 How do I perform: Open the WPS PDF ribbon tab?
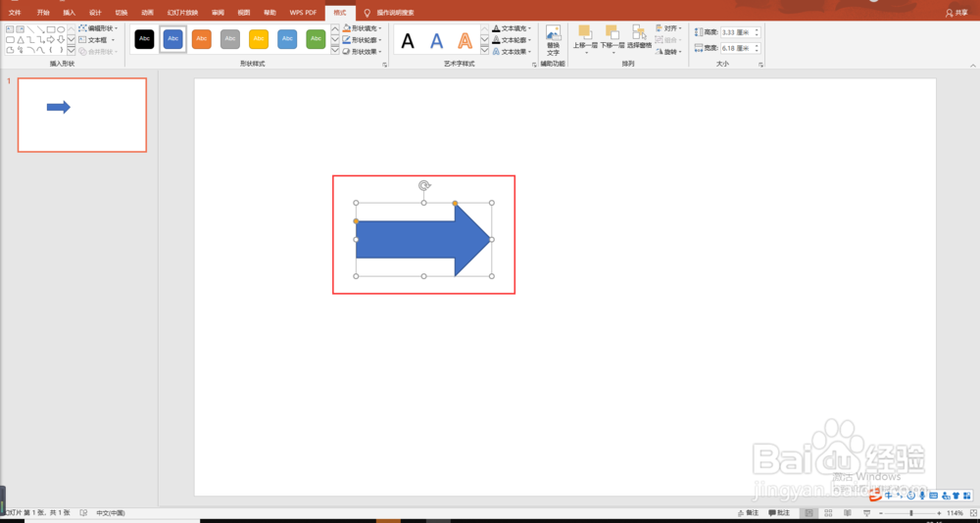(x=303, y=13)
